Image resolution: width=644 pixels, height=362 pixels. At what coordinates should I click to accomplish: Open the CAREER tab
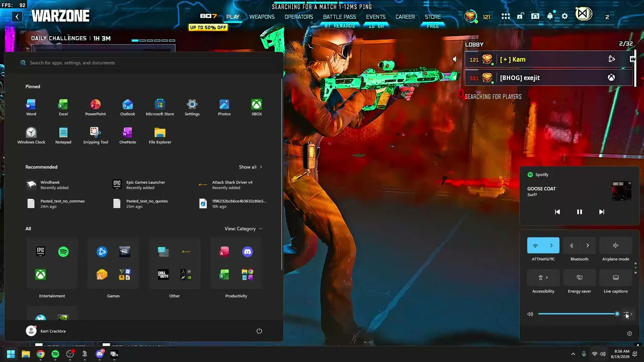405,17
